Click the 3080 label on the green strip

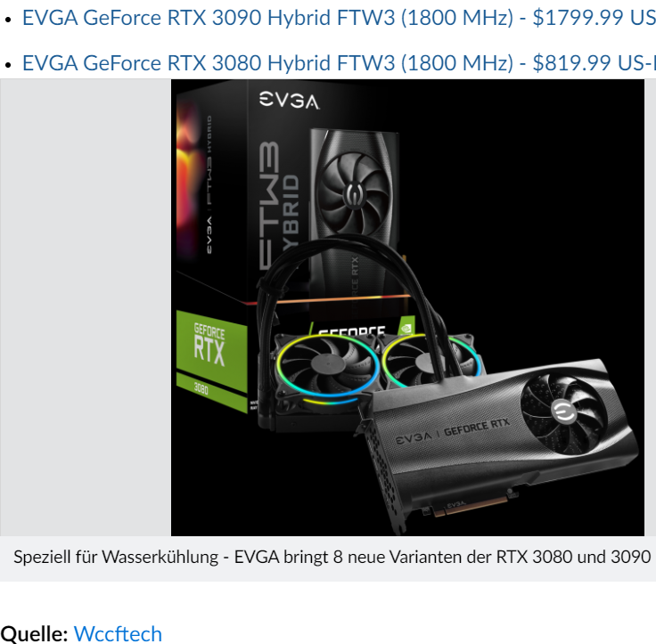[x=201, y=389]
